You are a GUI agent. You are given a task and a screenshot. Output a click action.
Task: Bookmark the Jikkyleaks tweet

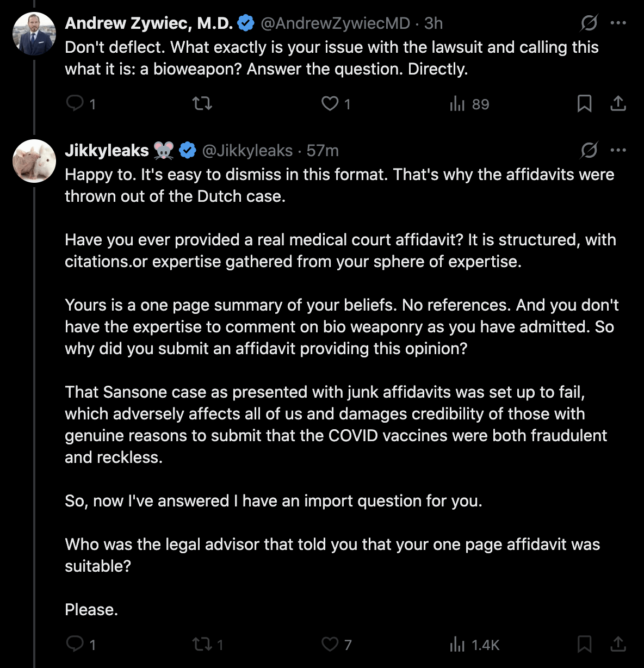click(584, 644)
